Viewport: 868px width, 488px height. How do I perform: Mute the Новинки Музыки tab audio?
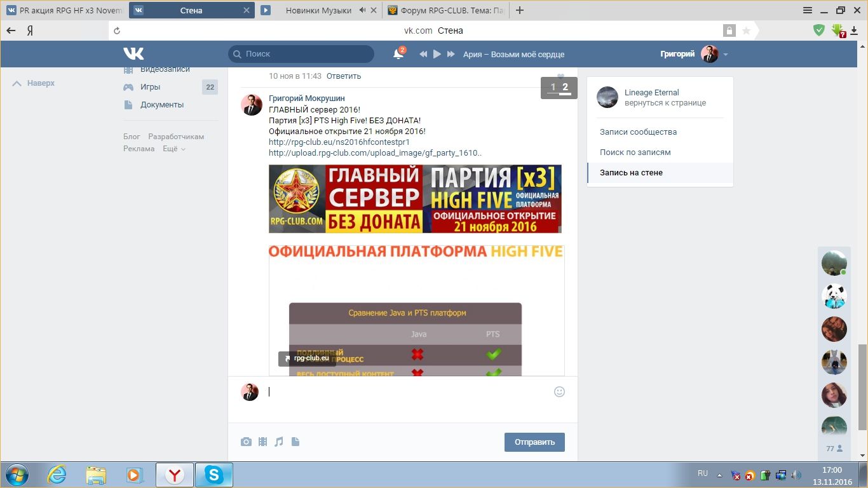(x=363, y=10)
